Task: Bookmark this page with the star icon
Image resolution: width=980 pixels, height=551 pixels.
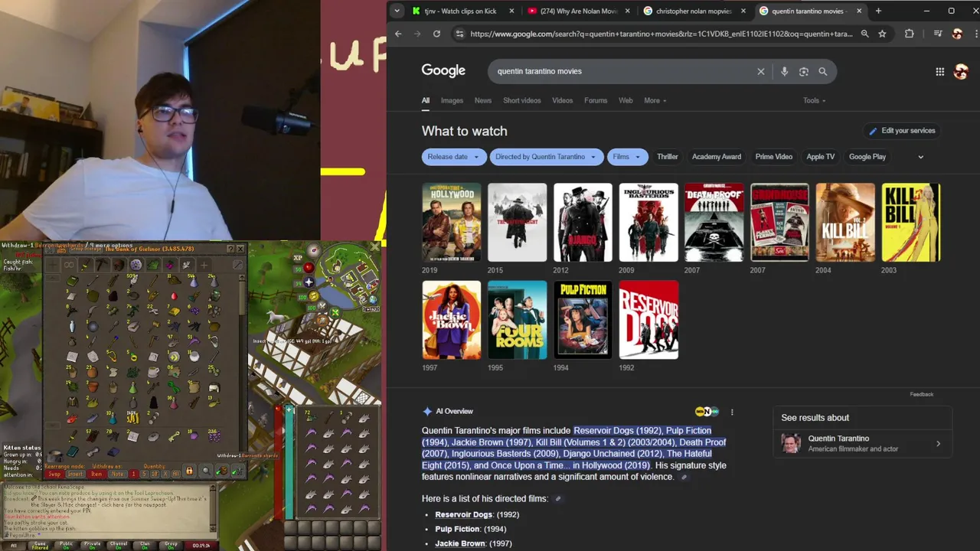Action: [882, 34]
